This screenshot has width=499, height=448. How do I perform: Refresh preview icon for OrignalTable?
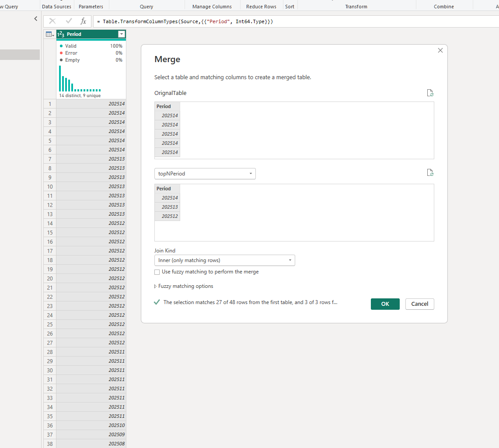pyautogui.click(x=430, y=93)
